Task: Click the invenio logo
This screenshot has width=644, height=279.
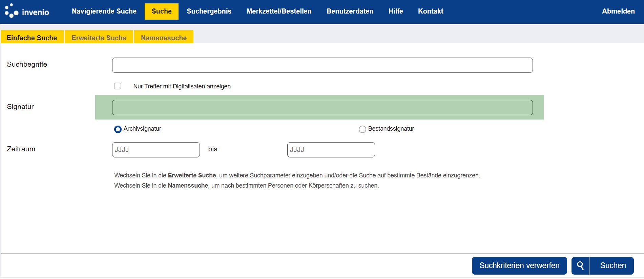Action: pos(27,11)
